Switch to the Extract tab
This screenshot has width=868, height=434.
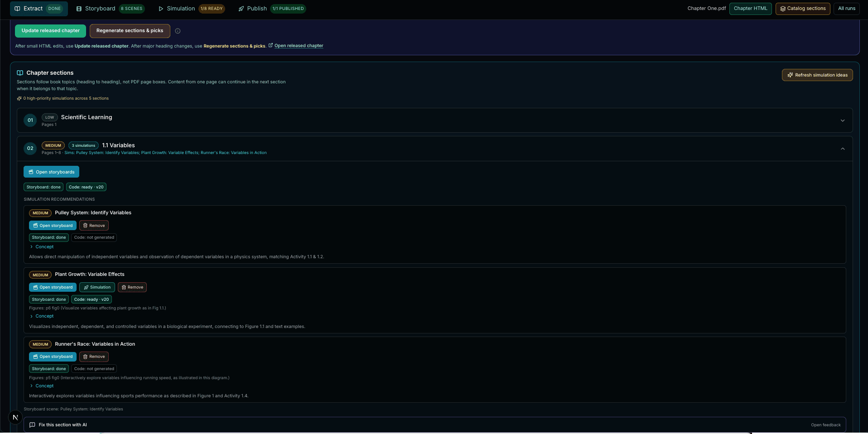pyautogui.click(x=39, y=9)
